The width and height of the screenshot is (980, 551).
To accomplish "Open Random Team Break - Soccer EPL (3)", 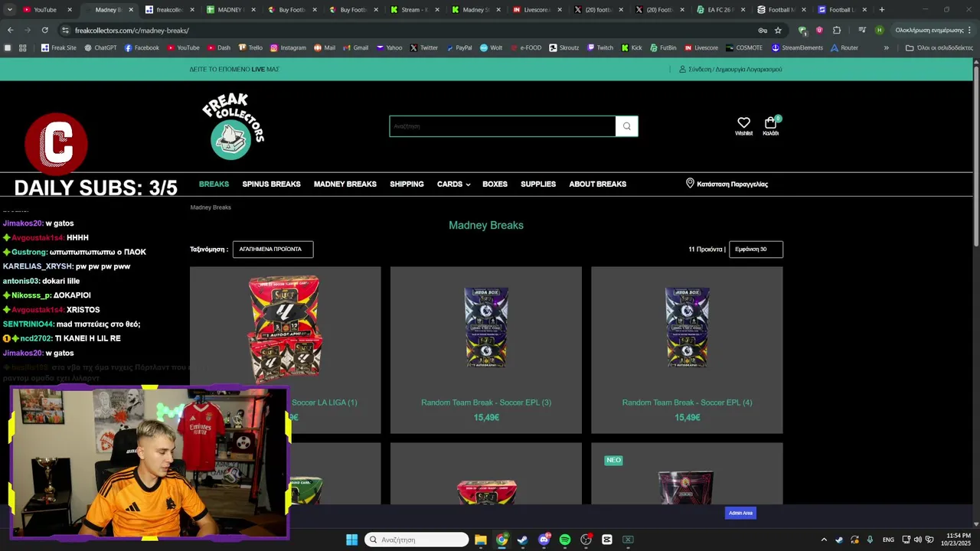I will (486, 403).
